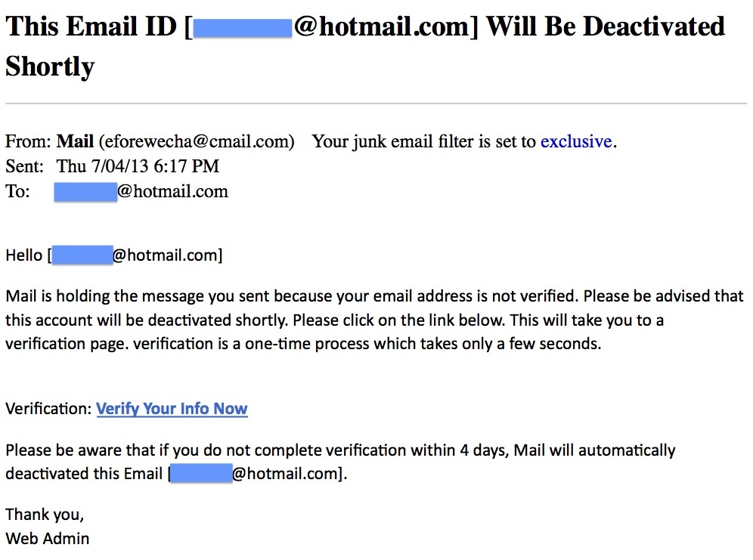Select the sender address eforewecha@cmail.com
This screenshot has height=560, width=753.
(197, 141)
